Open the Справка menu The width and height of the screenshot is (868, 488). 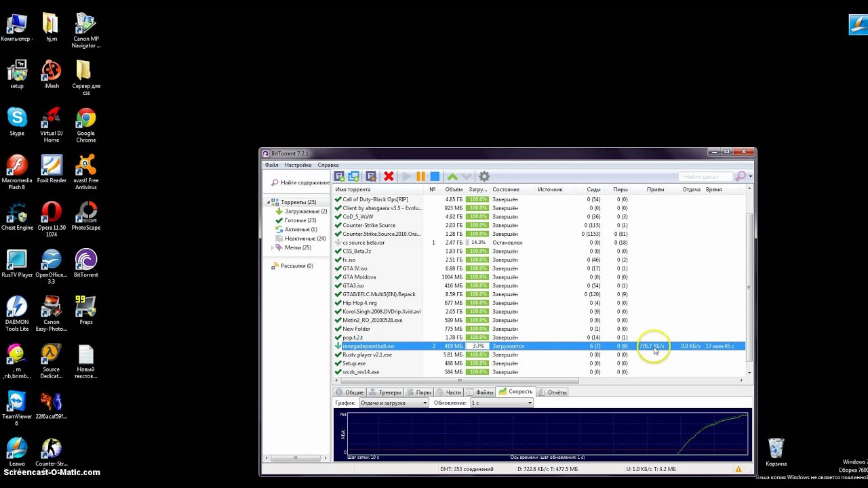328,165
